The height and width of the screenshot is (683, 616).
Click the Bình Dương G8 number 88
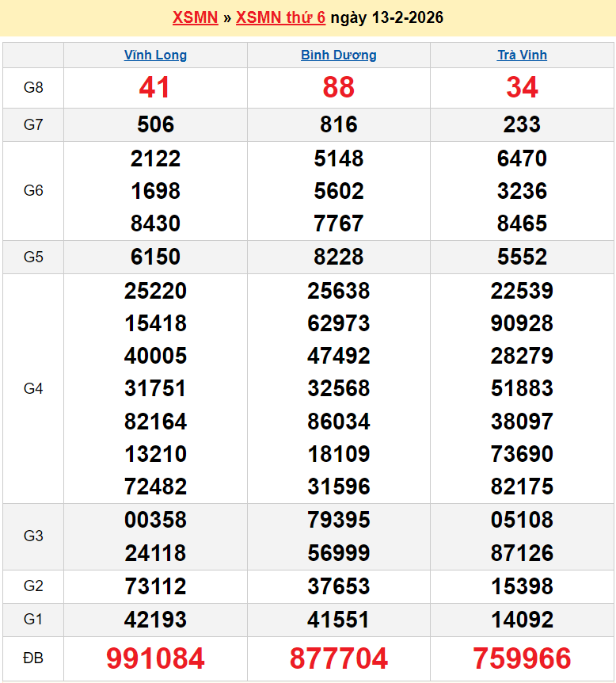tap(338, 87)
